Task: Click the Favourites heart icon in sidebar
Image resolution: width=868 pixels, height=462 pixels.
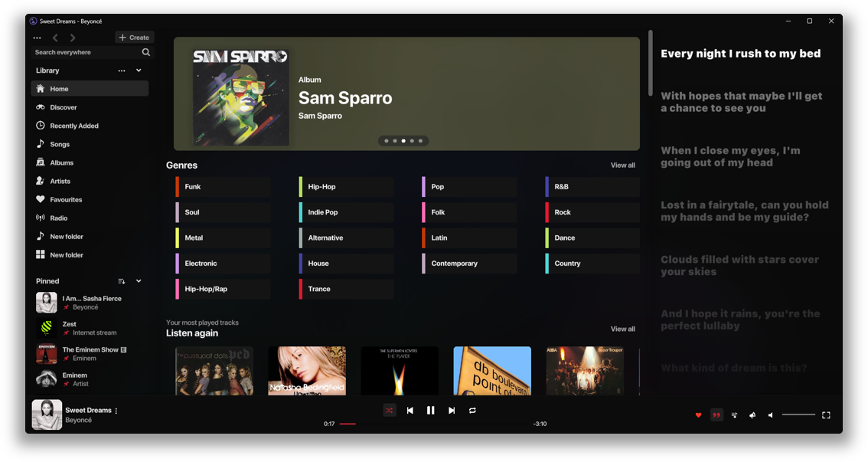Action: 41,199
